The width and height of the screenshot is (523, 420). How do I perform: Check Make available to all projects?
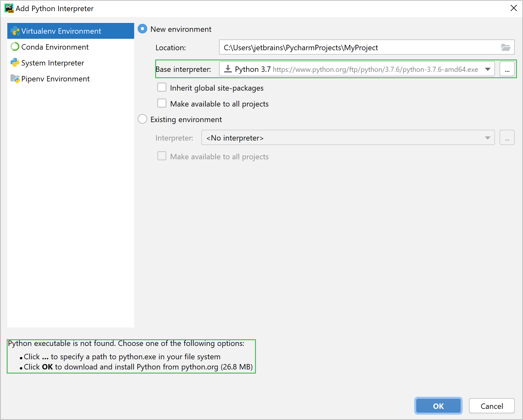(162, 103)
